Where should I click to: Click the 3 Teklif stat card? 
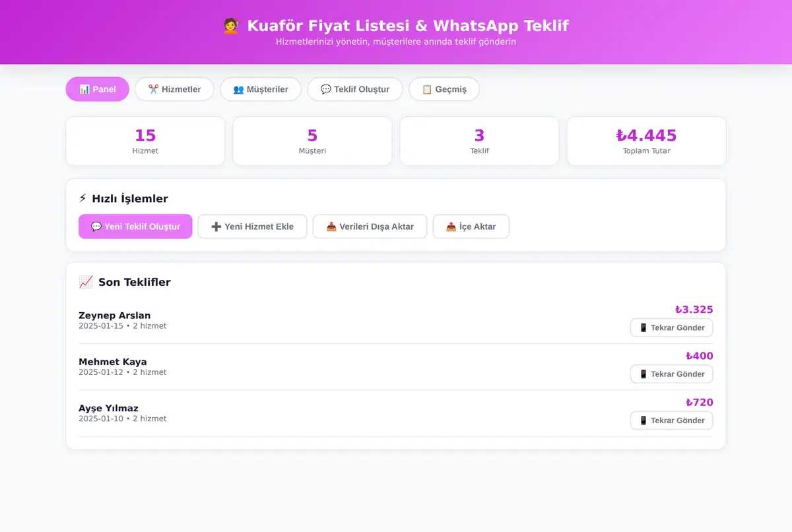[479, 141]
